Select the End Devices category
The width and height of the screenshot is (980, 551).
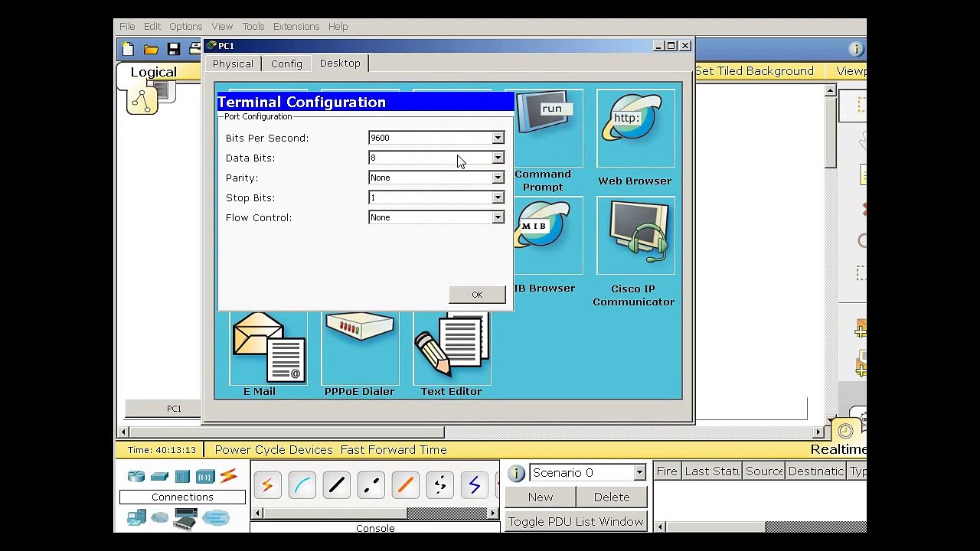click(136, 519)
